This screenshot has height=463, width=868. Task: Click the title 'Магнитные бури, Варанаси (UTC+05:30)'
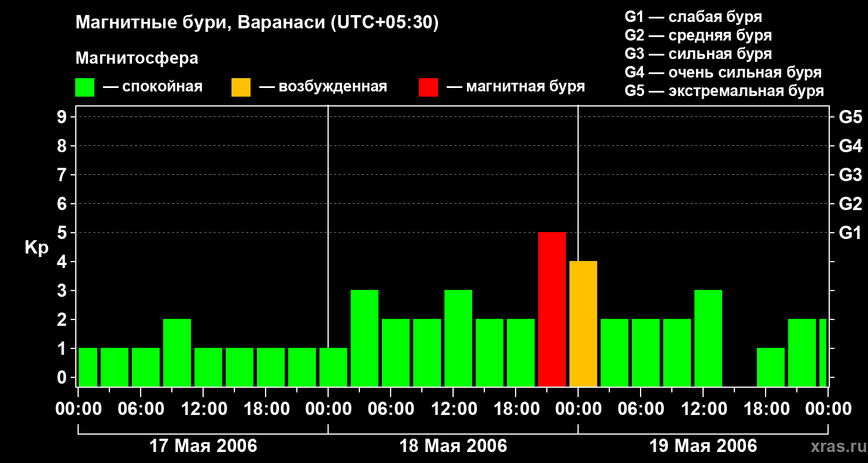click(x=258, y=23)
